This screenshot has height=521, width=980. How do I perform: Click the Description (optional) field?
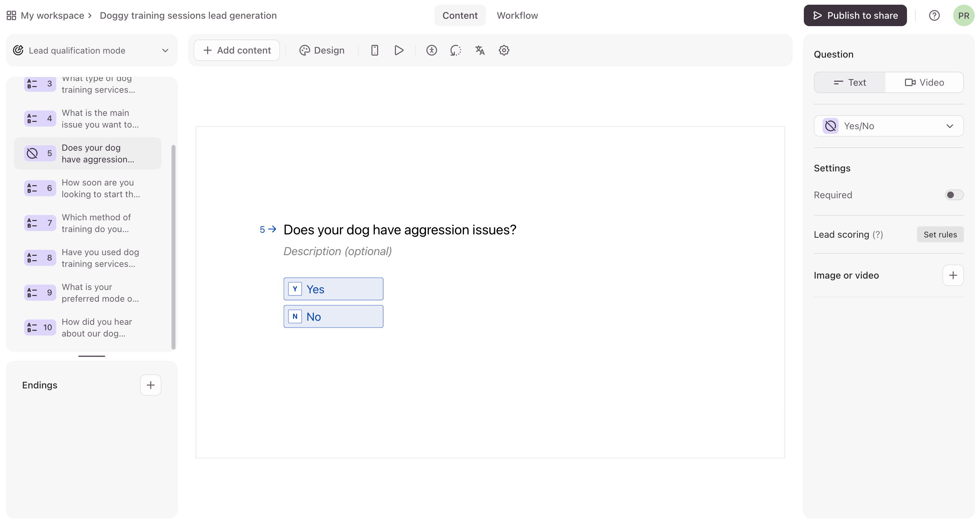point(338,251)
